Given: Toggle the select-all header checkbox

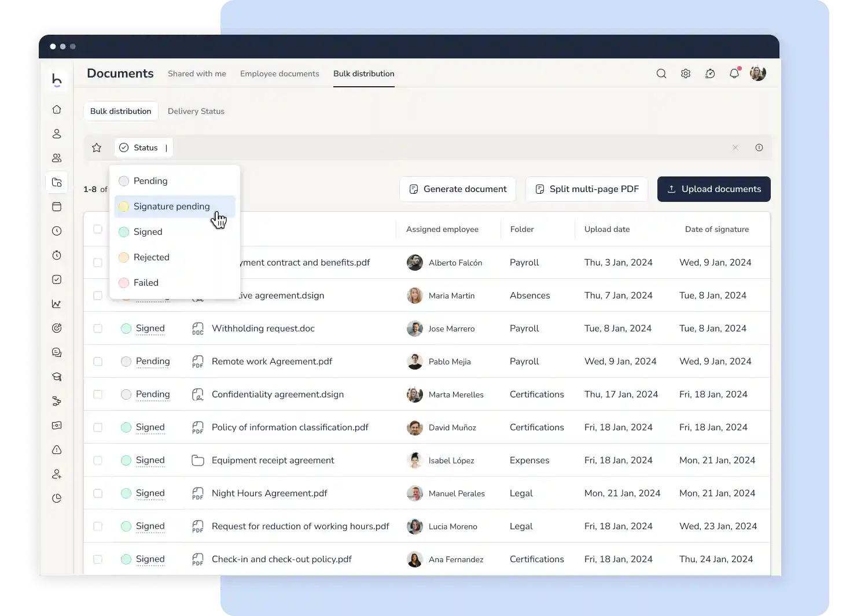Looking at the screenshot, I should [98, 229].
